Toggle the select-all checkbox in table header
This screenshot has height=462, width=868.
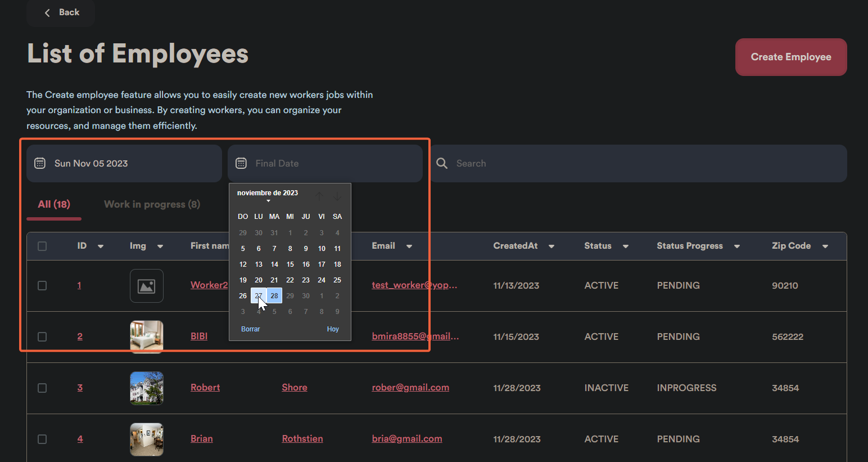pyautogui.click(x=42, y=246)
